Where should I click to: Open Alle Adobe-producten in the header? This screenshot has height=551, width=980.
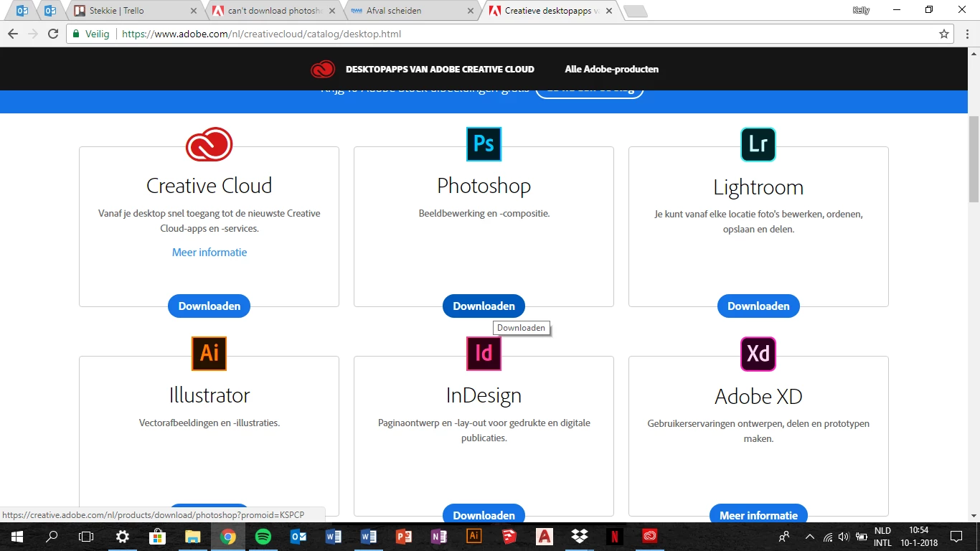611,70
